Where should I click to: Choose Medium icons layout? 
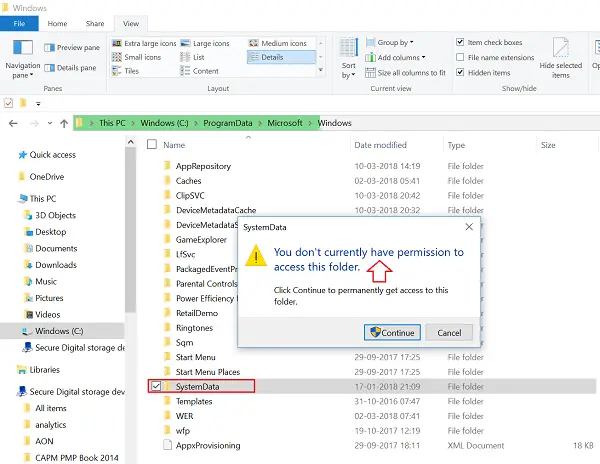coord(278,43)
